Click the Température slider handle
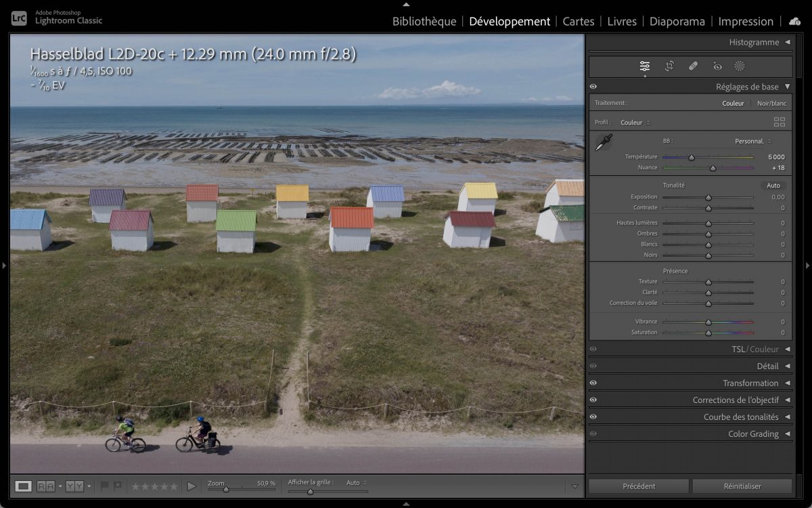This screenshot has width=812, height=508. [691, 157]
